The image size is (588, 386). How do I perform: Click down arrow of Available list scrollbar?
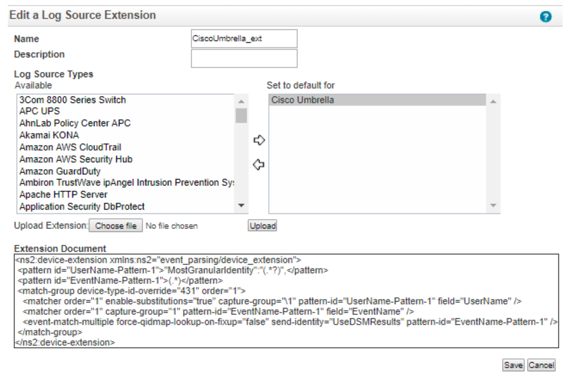(241, 205)
